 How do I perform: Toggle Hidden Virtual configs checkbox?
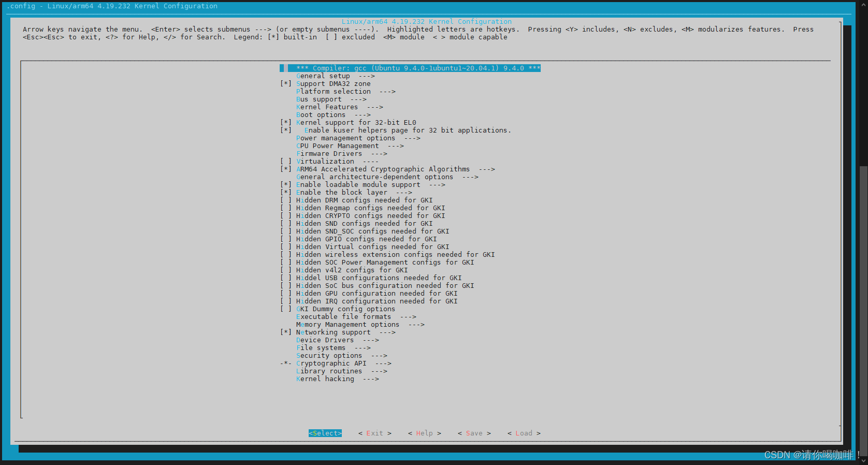click(x=286, y=247)
